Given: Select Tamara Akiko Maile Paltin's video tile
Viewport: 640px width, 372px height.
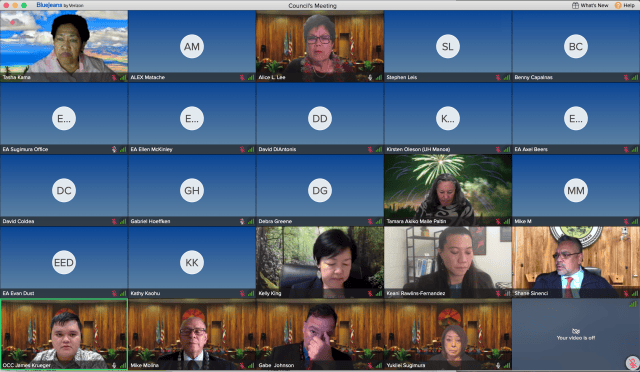Looking at the screenshot, I should click(448, 190).
